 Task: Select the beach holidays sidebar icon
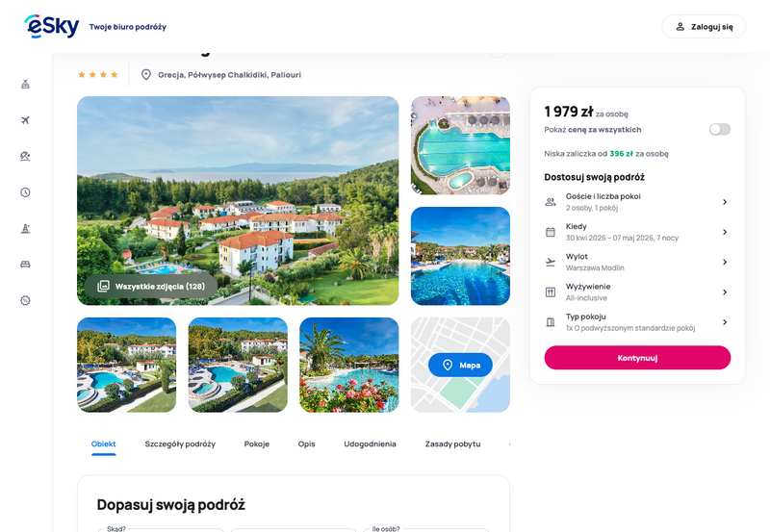click(x=26, y=156)
